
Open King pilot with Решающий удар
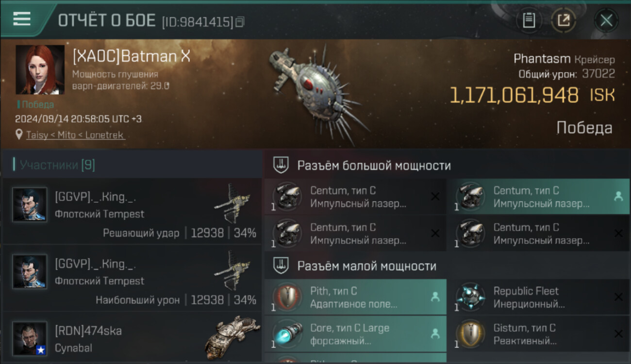coord(132,211)
